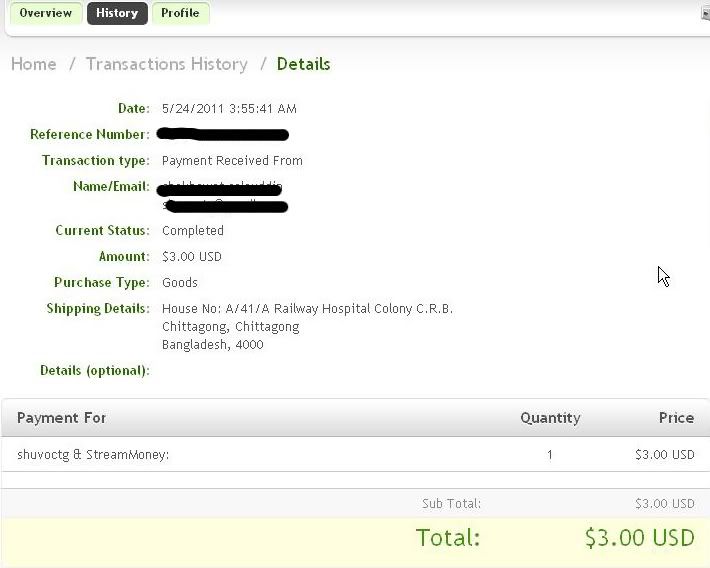Click the House No shipping address line
The width and height of the screenshot is (710, 568).
[x=307, y=309]
